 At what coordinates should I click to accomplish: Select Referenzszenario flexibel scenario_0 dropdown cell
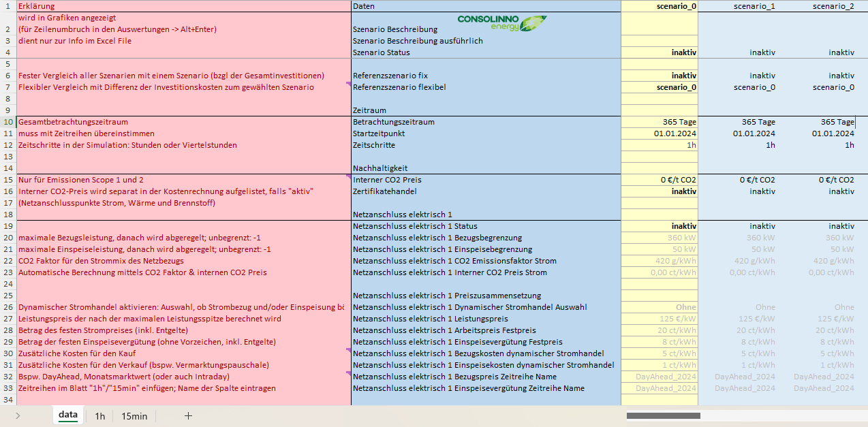660,87
